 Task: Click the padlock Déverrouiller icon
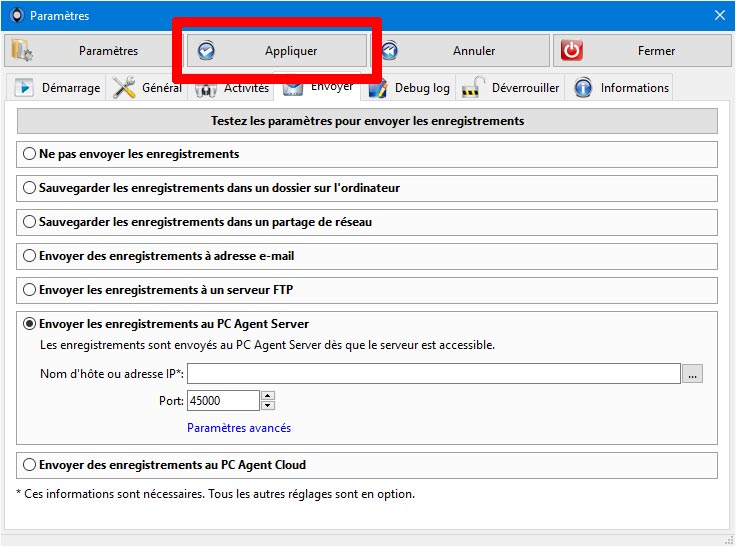tap(473, 88)
